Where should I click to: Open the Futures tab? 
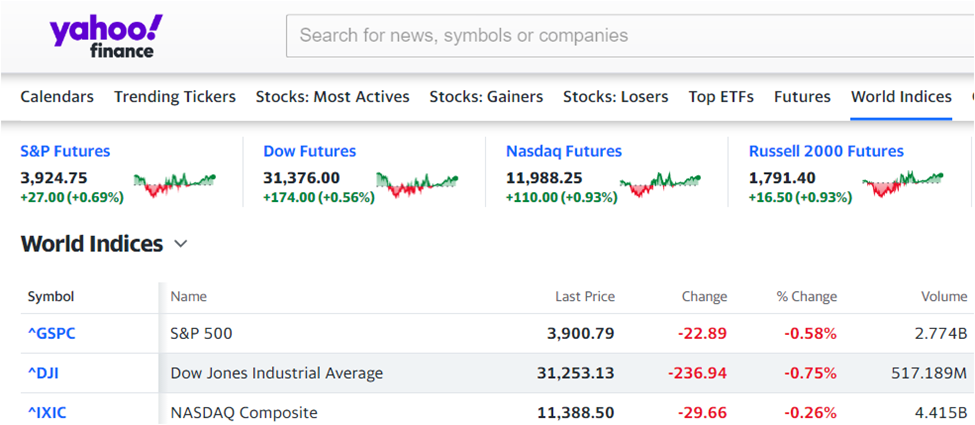[x=802, y=97]
